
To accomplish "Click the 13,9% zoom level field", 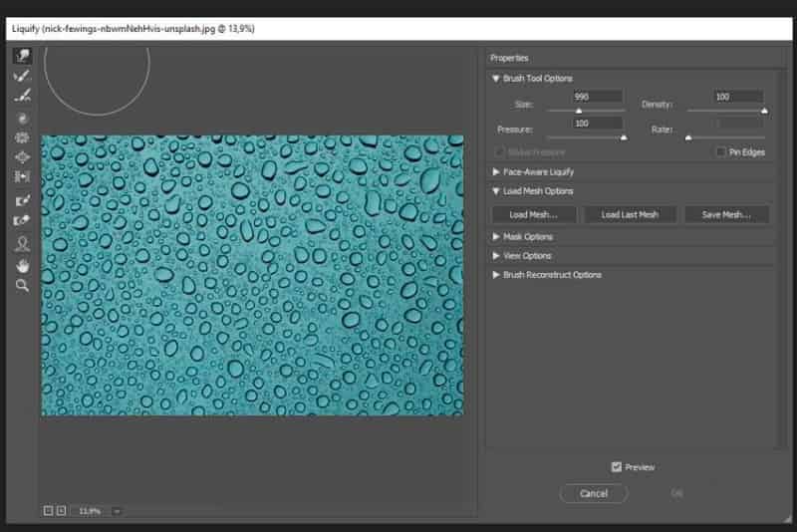I will [x=90, y=511].
